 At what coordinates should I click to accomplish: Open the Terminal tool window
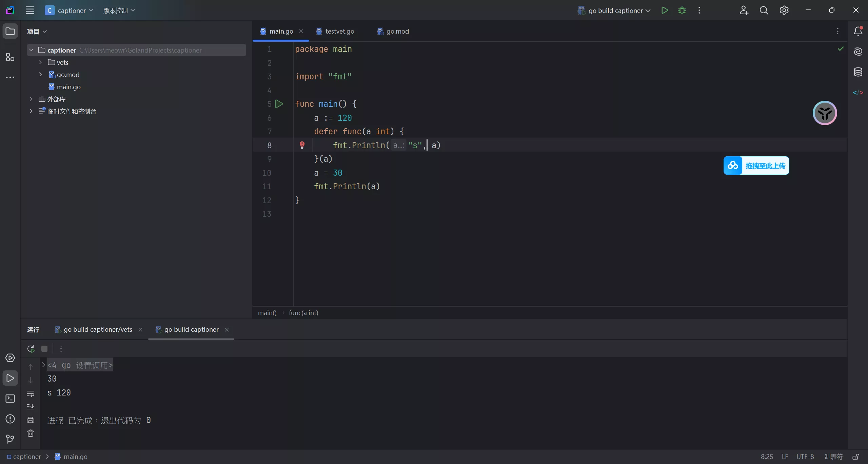coord(10,399)
